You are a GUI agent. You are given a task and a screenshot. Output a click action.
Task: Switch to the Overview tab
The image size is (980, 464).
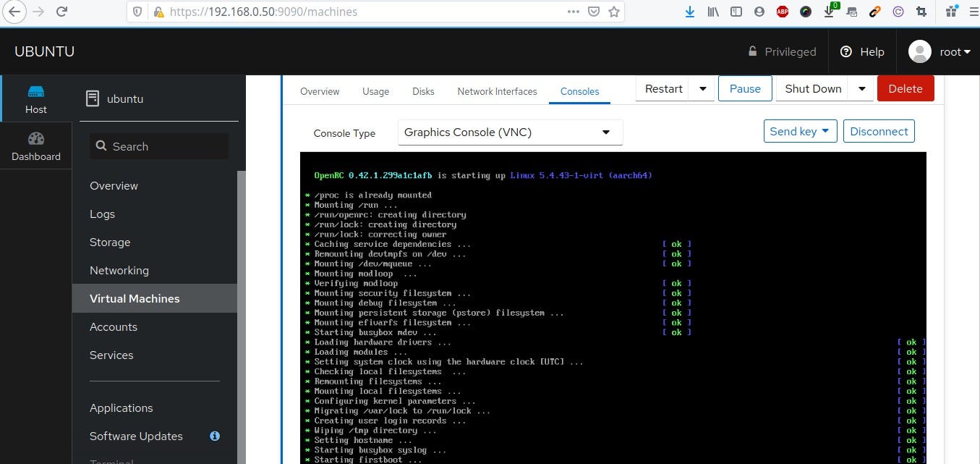(x=320, y=91)
